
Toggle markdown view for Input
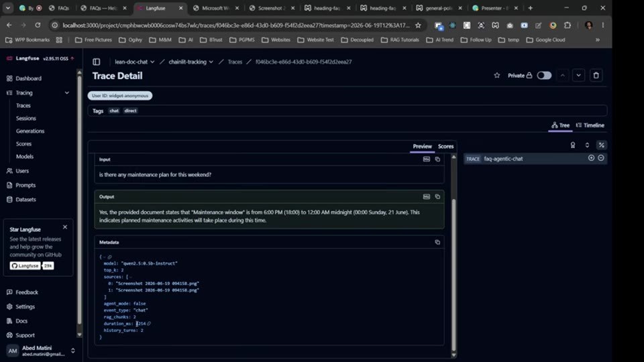pos(427,160)
